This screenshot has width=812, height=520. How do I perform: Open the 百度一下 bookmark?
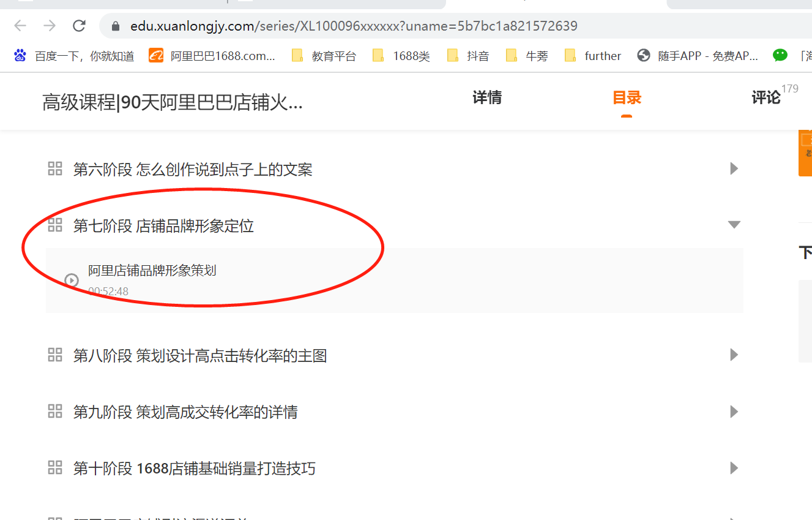pyautogui.click(x=73, y=56)
